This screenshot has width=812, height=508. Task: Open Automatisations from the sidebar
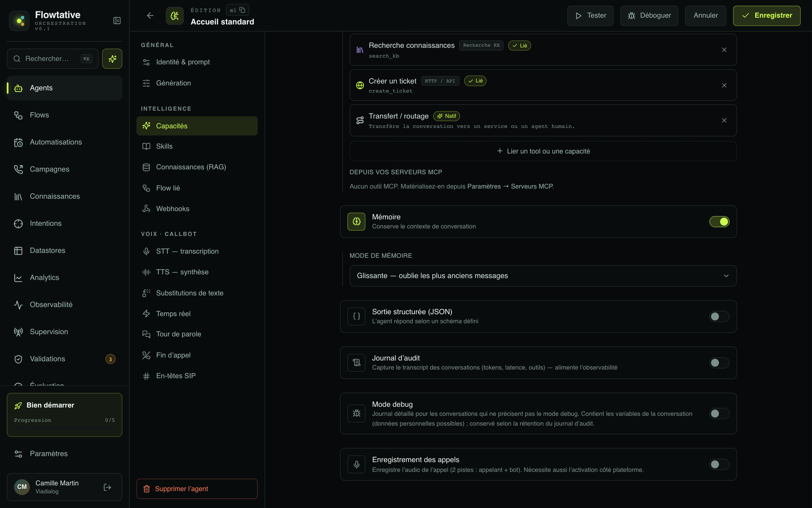[x=64, y=142]
